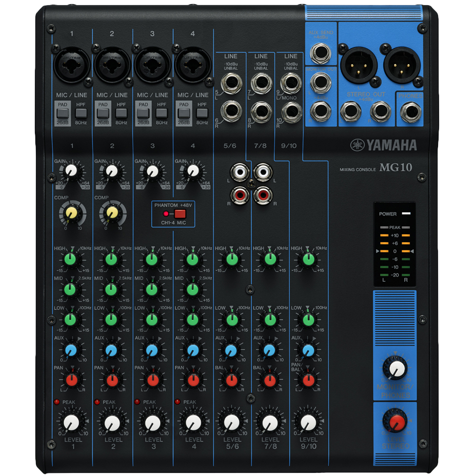Click the channel 9/10 PAN/BAL knob
476x476 pixels.
309,380
